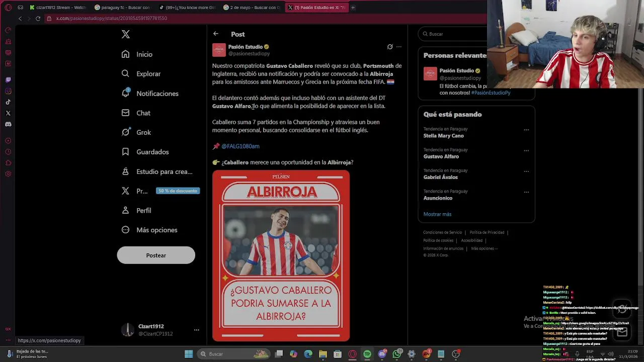
Task: Switch to cizart1912 Stream browser tab
Action: click(58, 8)
